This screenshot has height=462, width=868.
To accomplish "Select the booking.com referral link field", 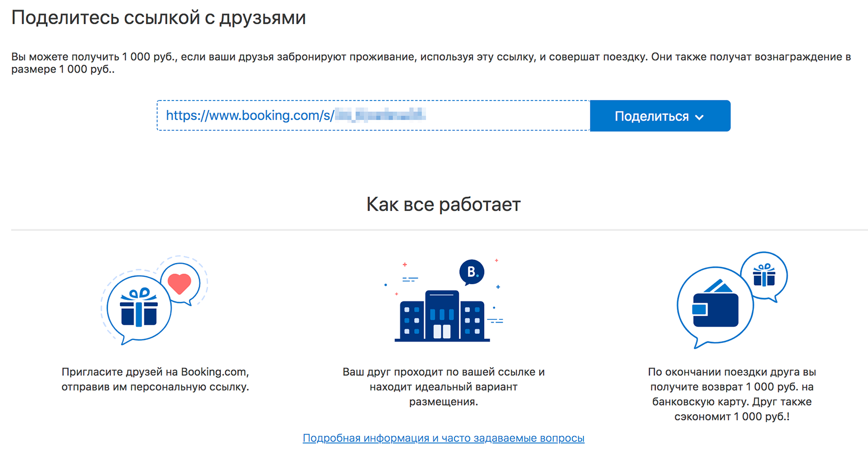I will click(x=374, y=116).
